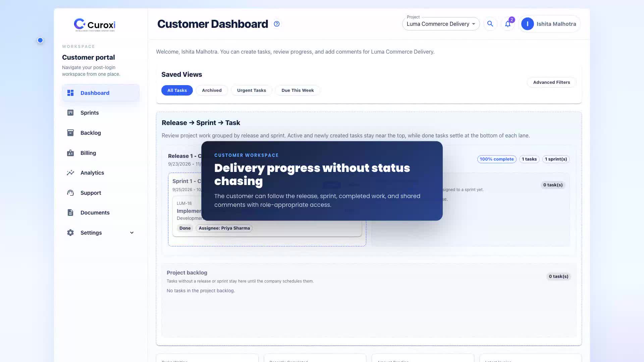The width and height of the screenshot is (644, 362).
Task: Click the Support headset icon
Action: coord(70,193)
